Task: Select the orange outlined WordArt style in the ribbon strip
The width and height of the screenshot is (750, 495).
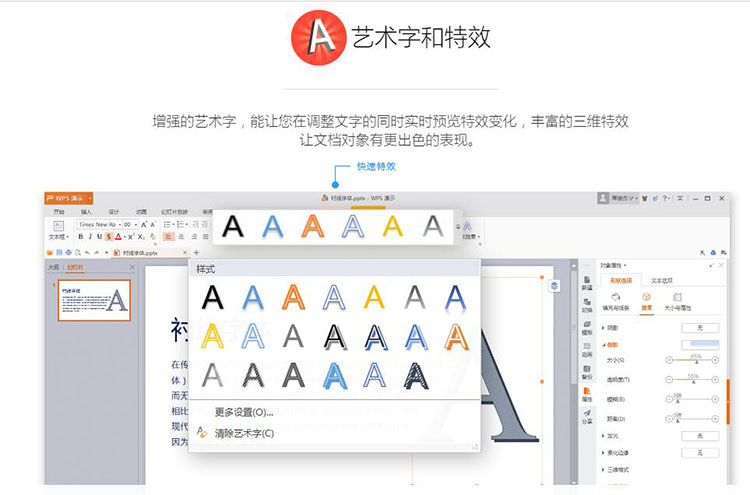Action: tap(313, 227)
